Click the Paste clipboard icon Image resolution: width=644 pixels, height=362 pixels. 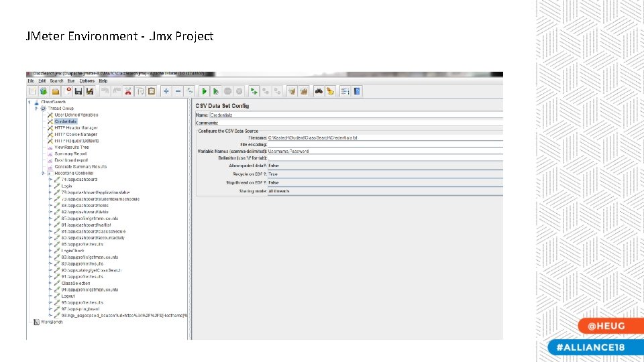[x=152, y=91]
